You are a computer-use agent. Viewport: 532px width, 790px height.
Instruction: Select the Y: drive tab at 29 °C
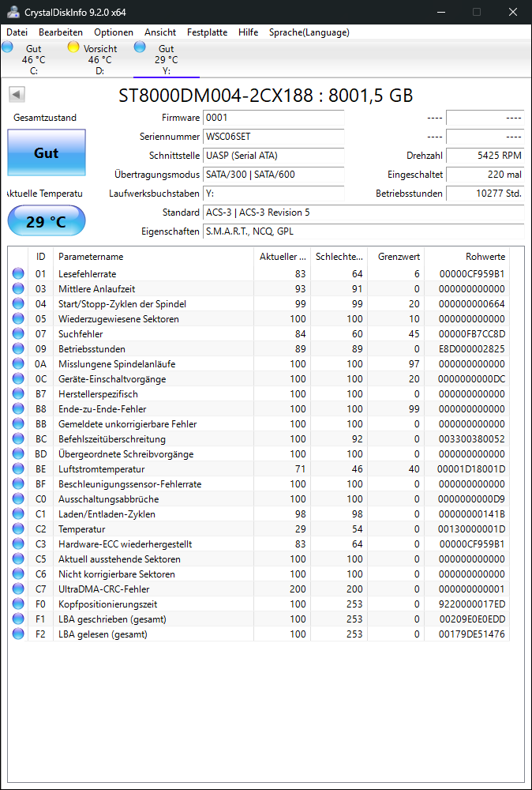[167, 59]
